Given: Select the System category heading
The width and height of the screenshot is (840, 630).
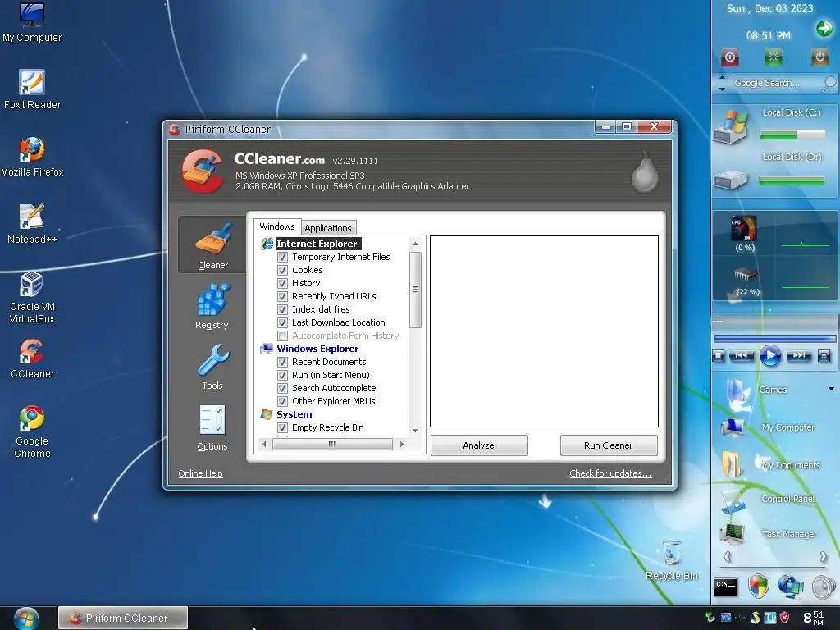Looking at the screenshot, I should coord(294,414).
